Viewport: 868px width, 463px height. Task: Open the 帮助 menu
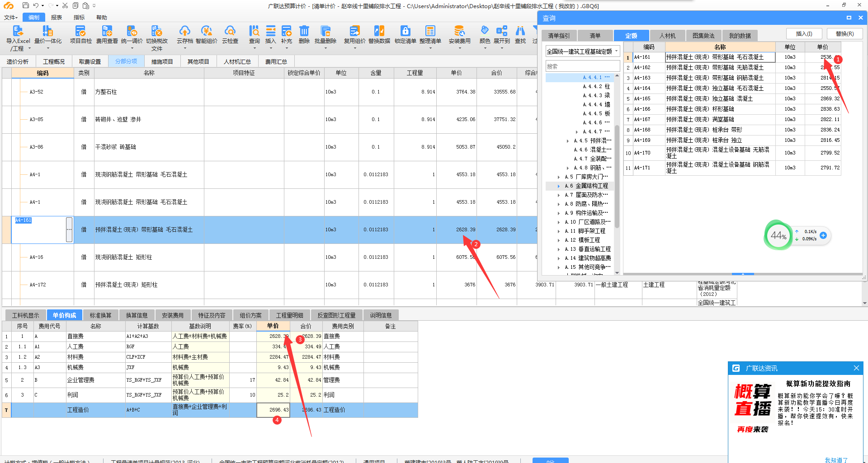(102, 18)
